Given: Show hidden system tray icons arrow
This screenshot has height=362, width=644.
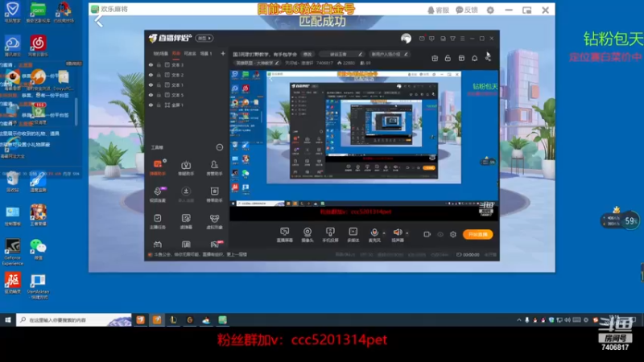Looking at the screenshot, I should [518, 319].
